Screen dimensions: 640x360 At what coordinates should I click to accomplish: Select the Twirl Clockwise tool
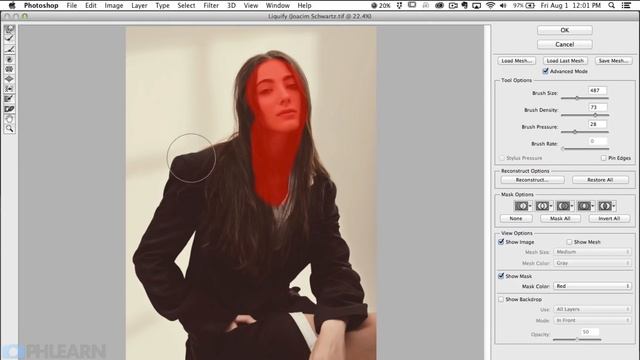pyautogui.click(x=9, y=60)
